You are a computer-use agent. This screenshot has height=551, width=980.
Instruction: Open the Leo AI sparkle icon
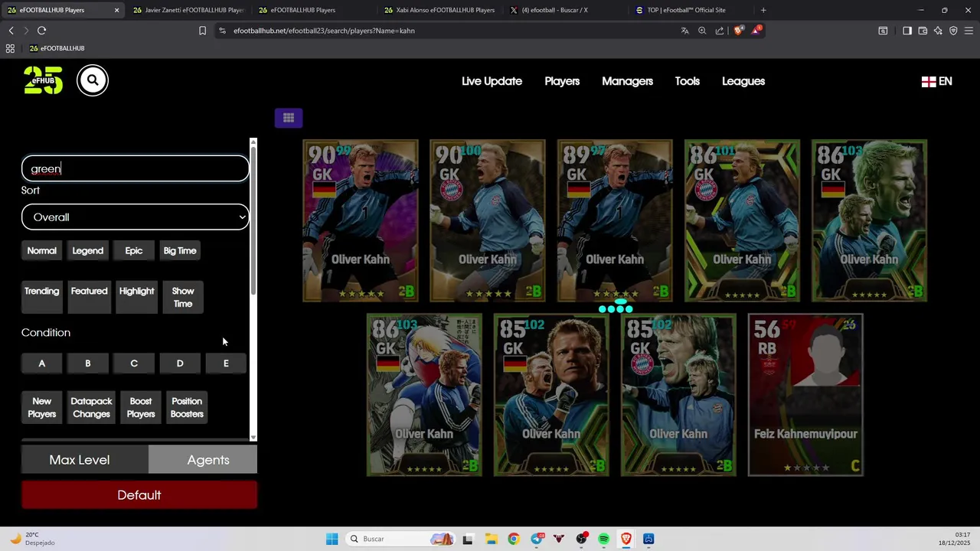click(x=938, y=31)
